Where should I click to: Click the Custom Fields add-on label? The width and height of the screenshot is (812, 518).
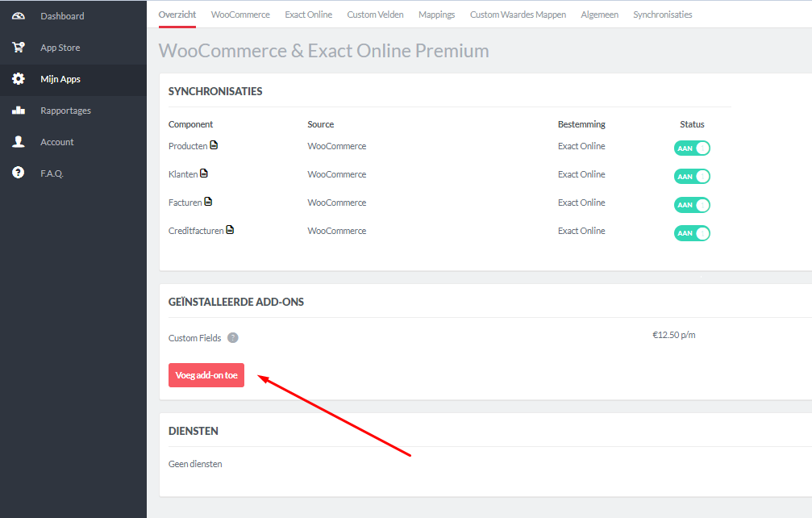194,338
